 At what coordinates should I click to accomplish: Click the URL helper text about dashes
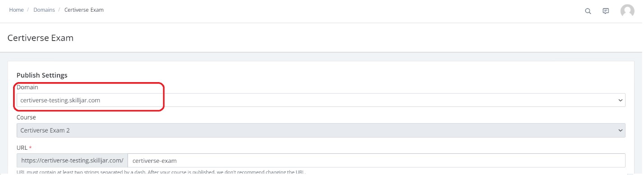click(161, 172)
